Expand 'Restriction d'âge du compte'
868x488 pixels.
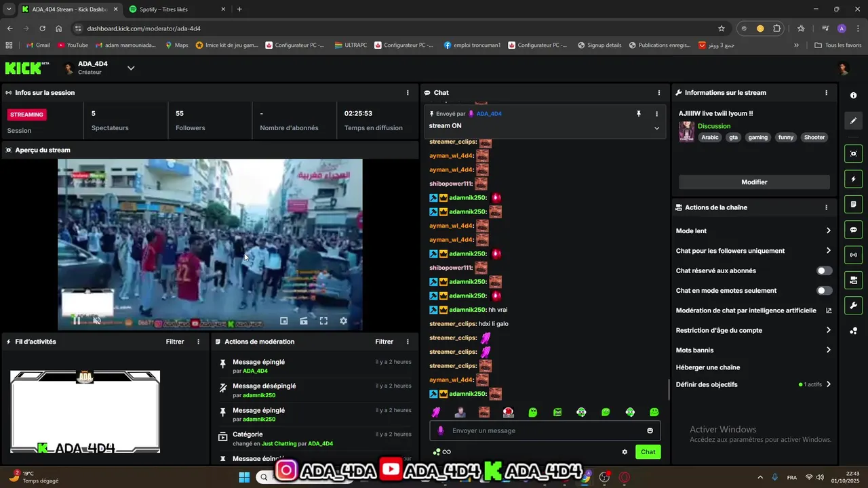pos(753,330)
